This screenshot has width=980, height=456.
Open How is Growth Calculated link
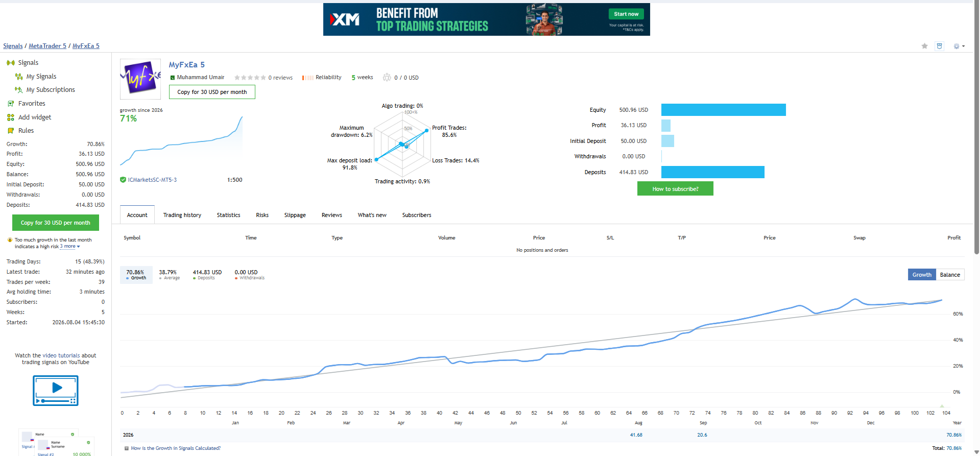coord(176,448)
